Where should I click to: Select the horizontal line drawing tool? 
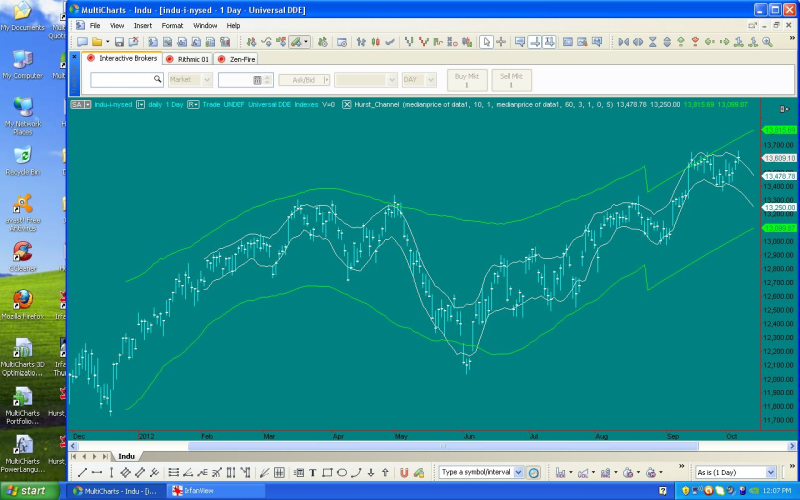(97, 472)
